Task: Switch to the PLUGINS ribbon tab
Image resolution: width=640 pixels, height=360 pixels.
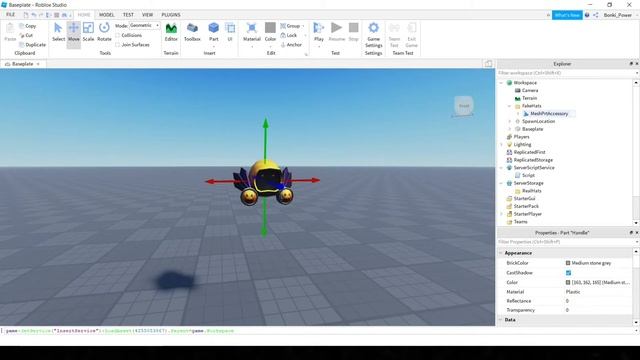Action: (171, 15)
